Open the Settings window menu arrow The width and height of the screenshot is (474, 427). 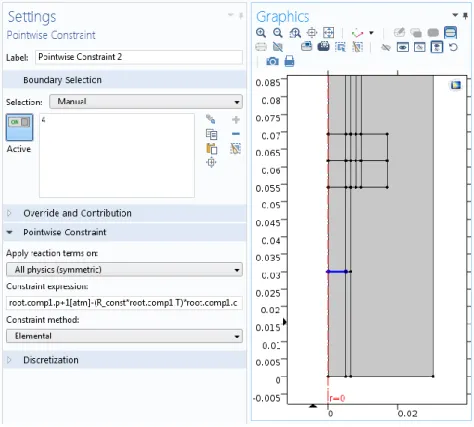point(231,15)
